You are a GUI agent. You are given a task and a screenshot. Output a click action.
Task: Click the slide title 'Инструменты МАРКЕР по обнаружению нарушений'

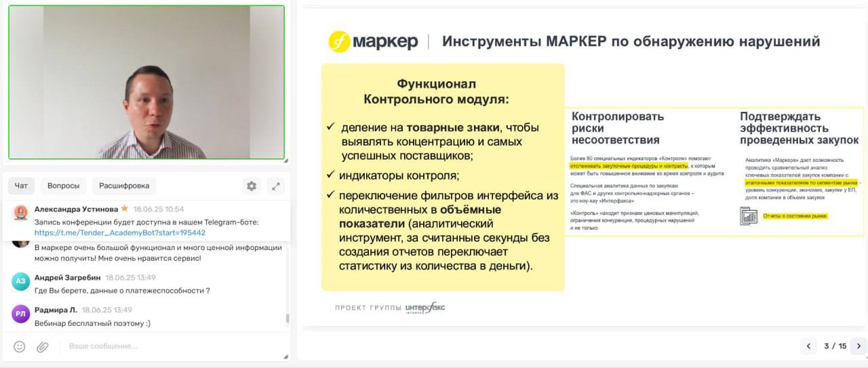[631, 41]
